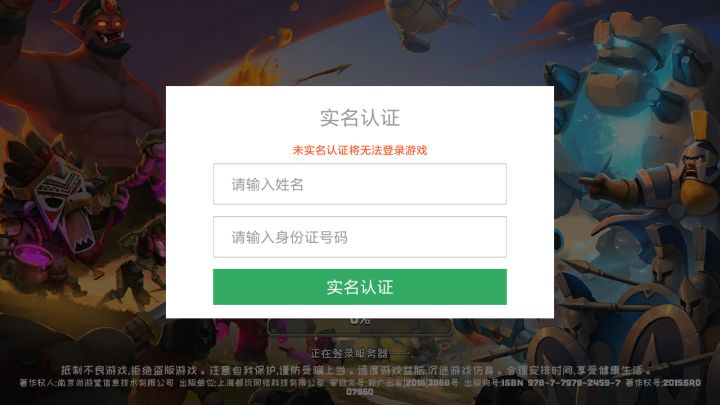
Task: Click the 请输入姓名 name input field
Action: click(x=360, y=184)
